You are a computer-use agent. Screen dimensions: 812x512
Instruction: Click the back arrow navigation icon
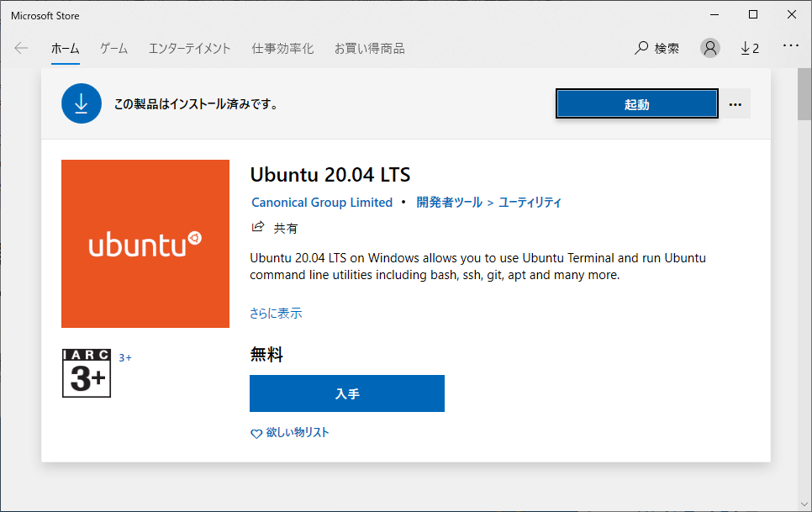[x=21, y=48]
